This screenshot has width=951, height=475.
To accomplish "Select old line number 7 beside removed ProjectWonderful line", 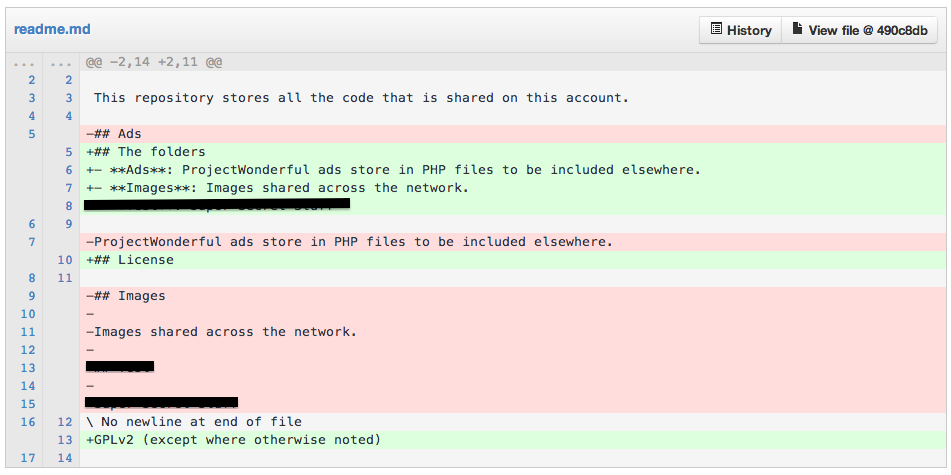I will coord(32,242).
